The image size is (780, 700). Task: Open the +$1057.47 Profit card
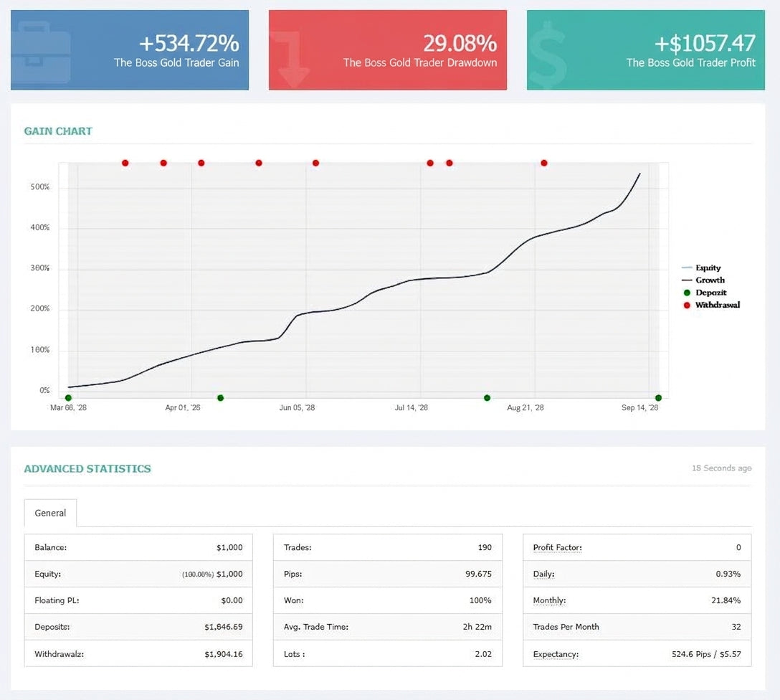pyautogui.click(x=646, y=49)
